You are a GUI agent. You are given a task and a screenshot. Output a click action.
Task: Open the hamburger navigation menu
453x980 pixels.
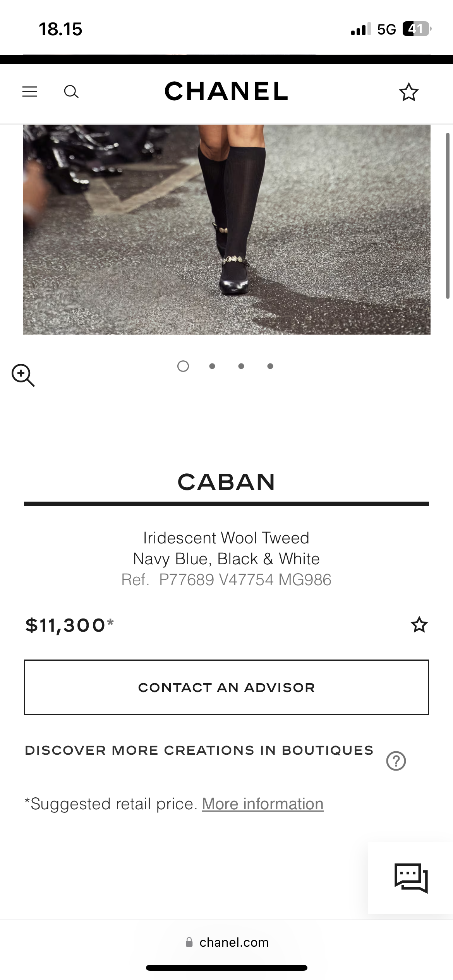point(30,92)
